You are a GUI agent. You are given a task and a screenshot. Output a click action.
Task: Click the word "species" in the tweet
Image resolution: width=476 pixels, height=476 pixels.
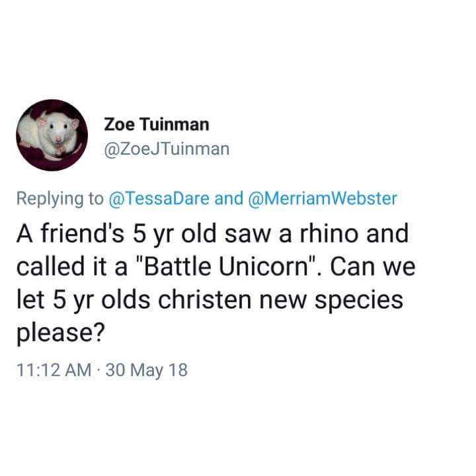pyautogui.click(x=358, y=300)
